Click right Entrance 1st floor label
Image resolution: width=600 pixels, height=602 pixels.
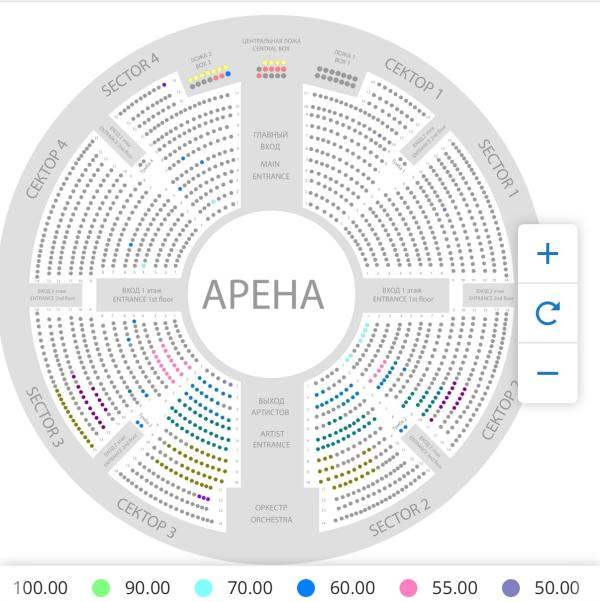click(401, 294)
